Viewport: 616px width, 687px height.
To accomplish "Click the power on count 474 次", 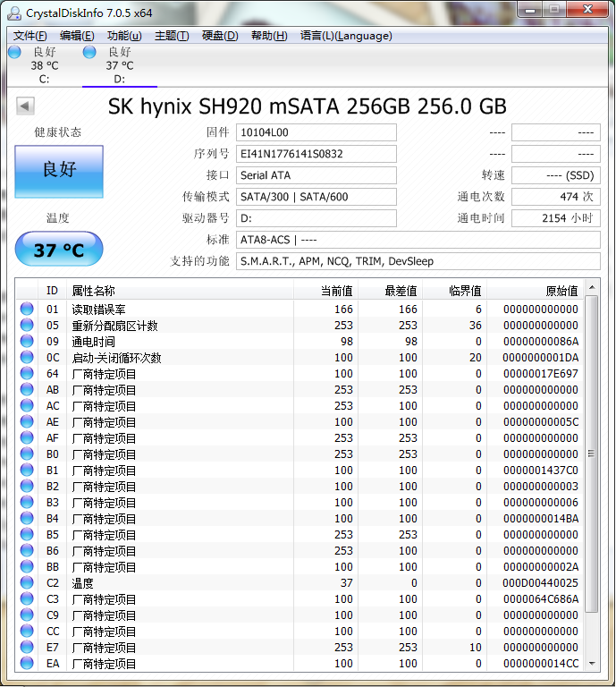I will (555, 197).
